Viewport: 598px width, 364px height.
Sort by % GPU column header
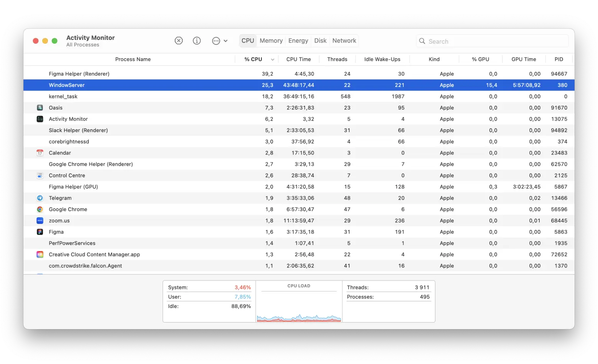(480, 59)
